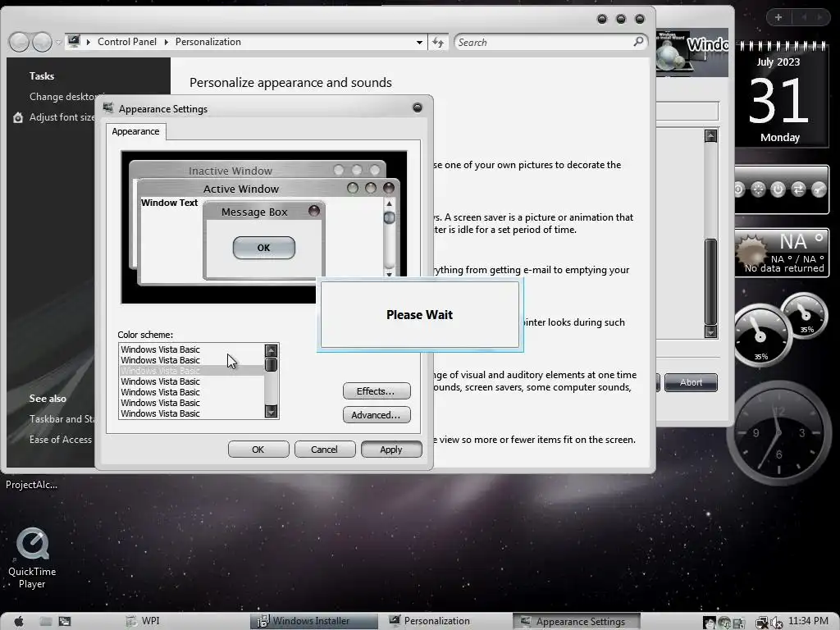Open Adjust font size link

tap(62, 117)
